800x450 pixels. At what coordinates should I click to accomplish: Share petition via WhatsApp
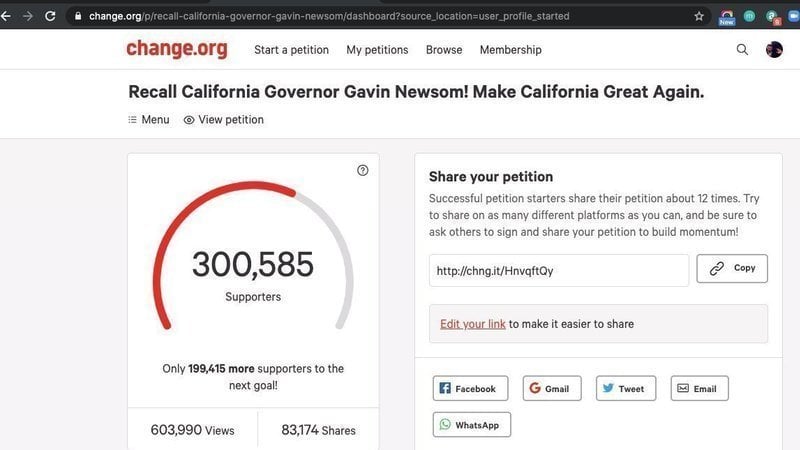click(471, 425)
